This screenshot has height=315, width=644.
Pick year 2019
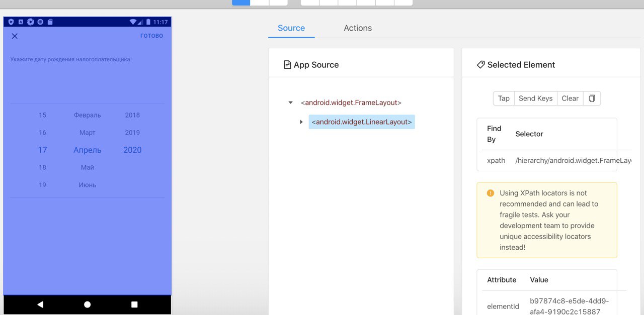pos(132,133)
